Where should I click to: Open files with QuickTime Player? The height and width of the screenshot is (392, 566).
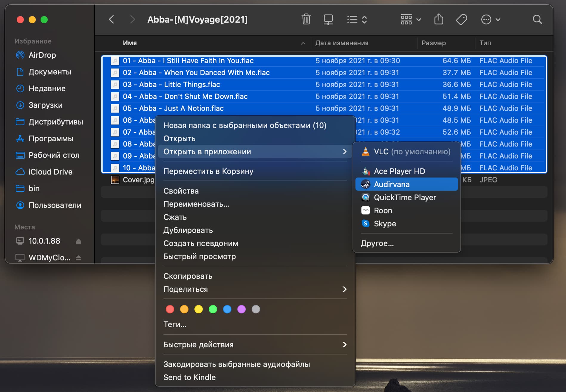407,197
